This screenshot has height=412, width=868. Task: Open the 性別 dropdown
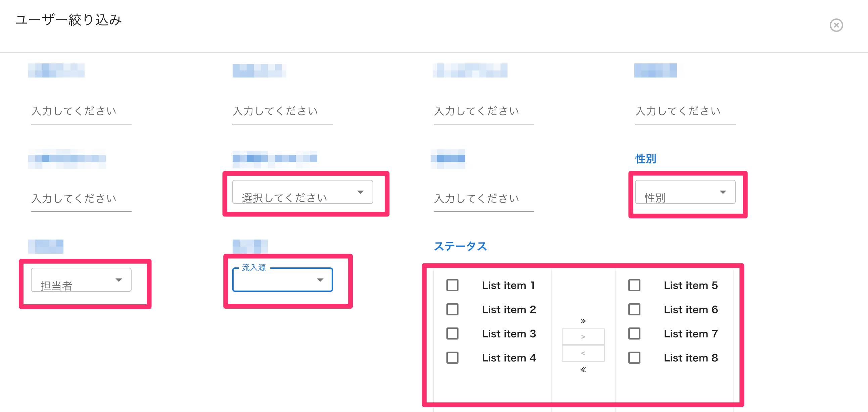(x=685, y=192)
